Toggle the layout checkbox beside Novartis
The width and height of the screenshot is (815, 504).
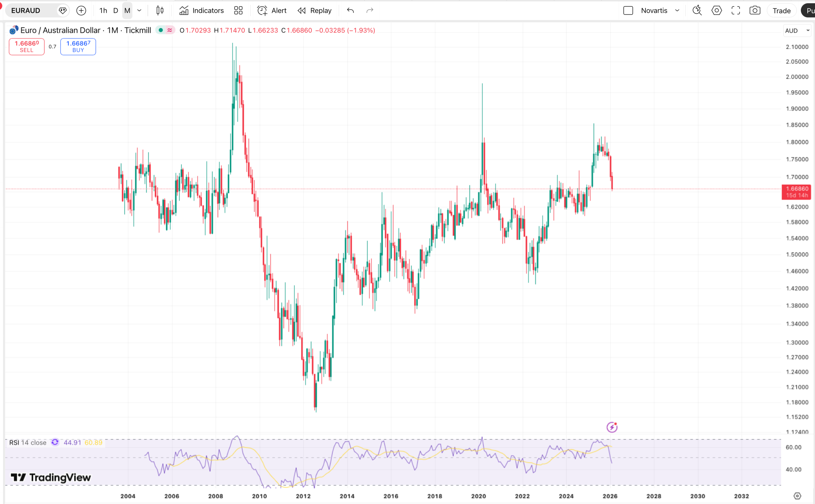point(628,10)
